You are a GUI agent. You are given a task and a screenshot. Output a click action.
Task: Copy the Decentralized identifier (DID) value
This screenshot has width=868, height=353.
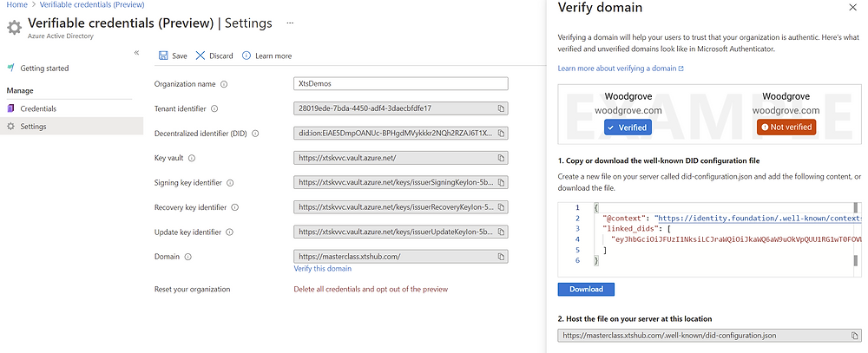(x=501, y=134)
